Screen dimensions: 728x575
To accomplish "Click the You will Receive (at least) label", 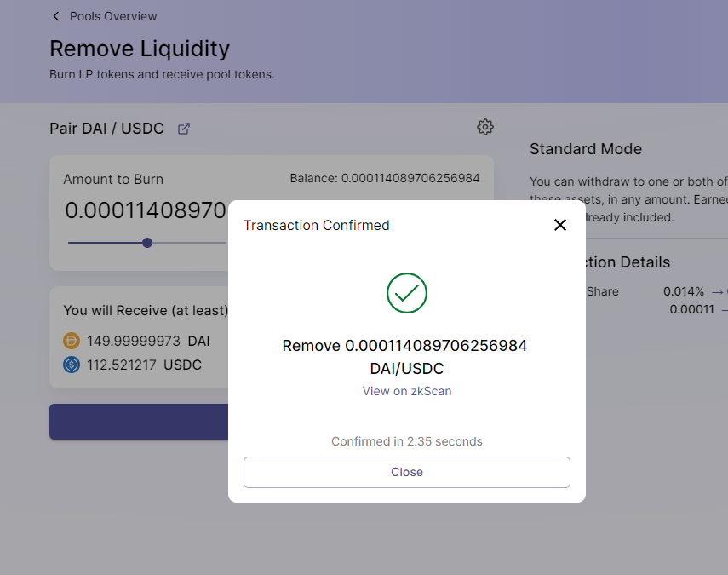I will [146, 310].
